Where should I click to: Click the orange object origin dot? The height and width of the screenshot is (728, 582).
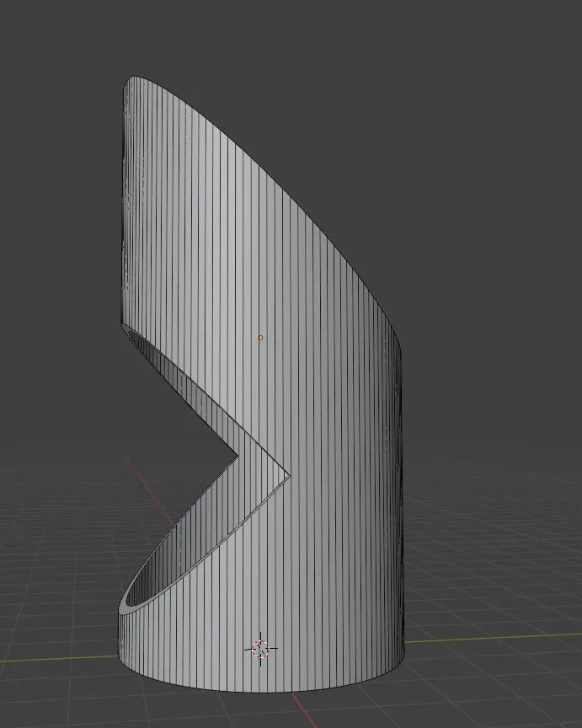point(260,338)
